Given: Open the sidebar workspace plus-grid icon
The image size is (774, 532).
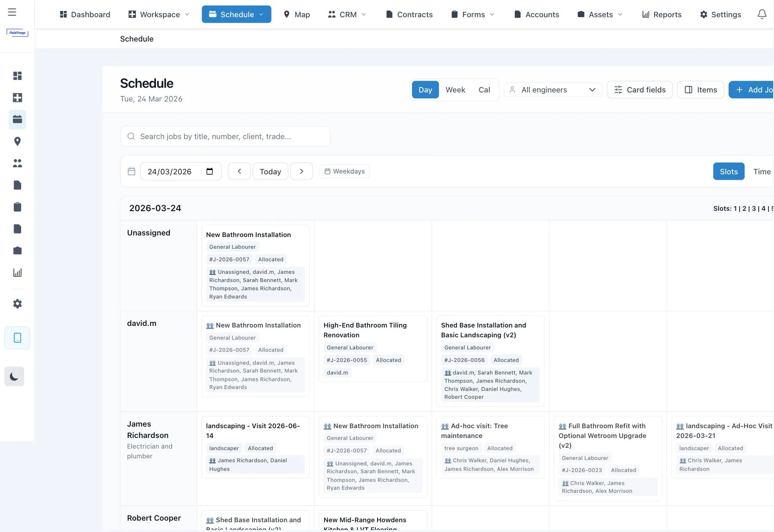Looking at the screenshot, I should (x=17, y=98).
